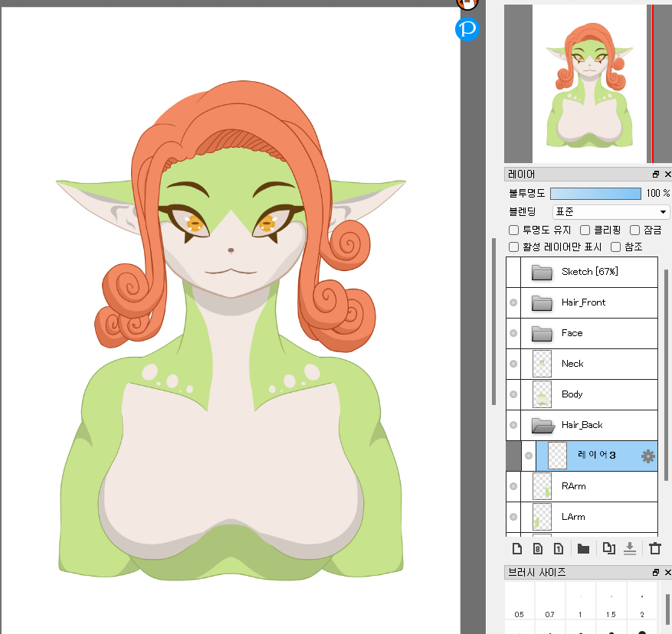672x634 pixels.
Task: Add a new 8-bit layer
Action: (x=538, y=548)
